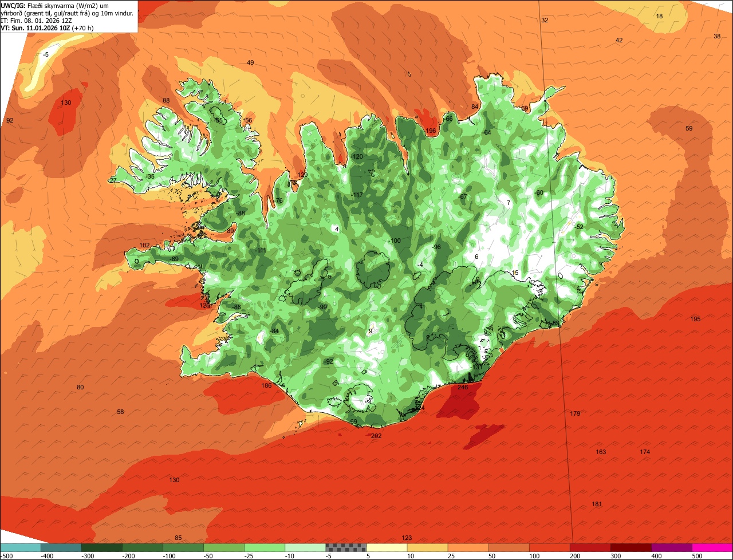Select the pale green -10 to -5 legend swatch
This screenshot has width=733, height=560.
pyautogui.click(x=305, y=547)
